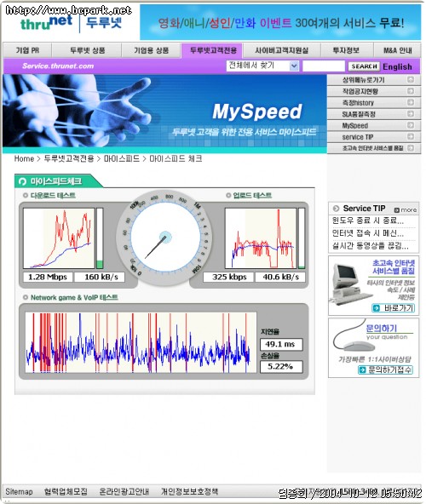The width and height of the screenshot is (426, 504).
Task: Click the upload speed graph
Action: click(261, 238)
